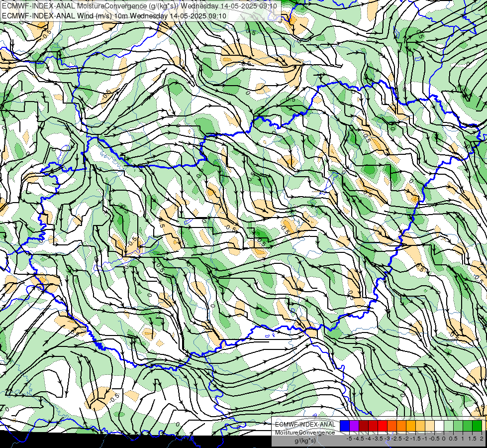Screen dimensions: 487x448
Task: Click the blue legend swatch below -5
Action: [345, 426]
